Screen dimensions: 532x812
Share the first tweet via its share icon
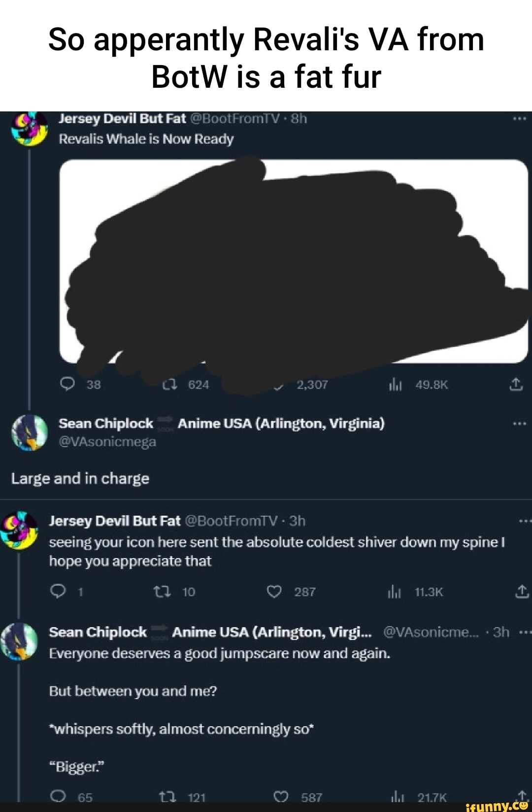tap(516, 384)
